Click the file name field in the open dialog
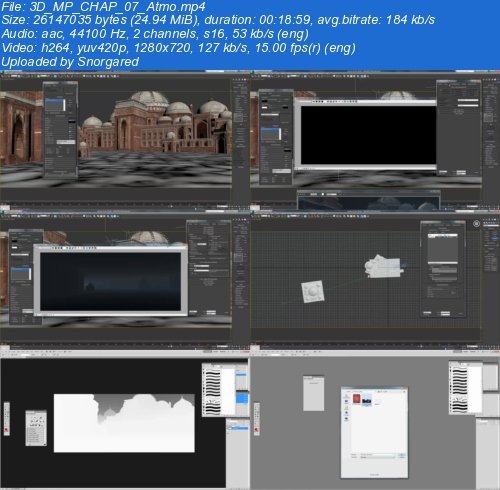The width and height of the screenshot is (500, 490). [378, 454]
